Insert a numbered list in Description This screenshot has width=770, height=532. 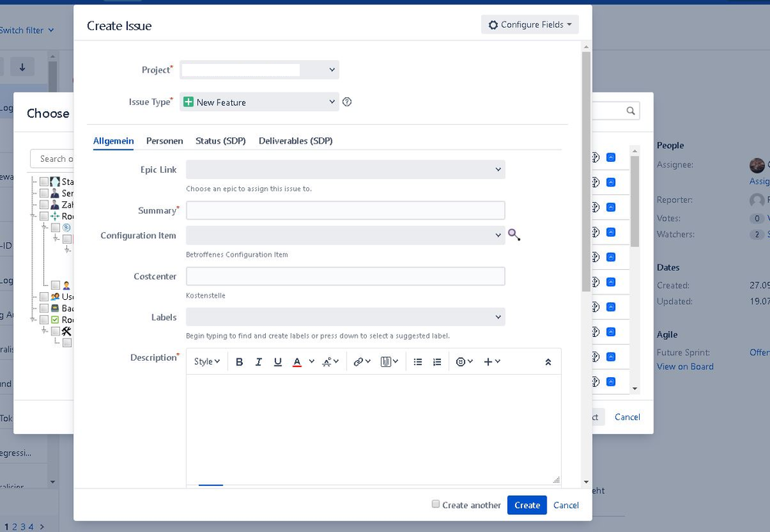click(x=437, y=362)
